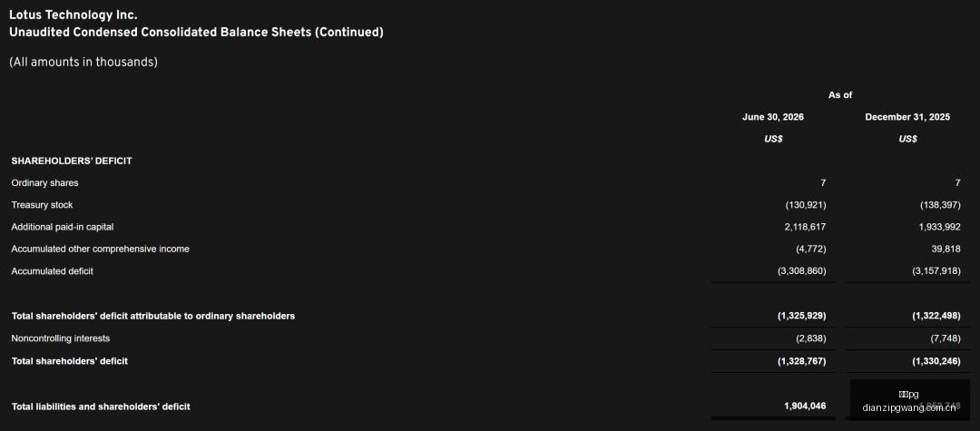
Task: Click the 1,904,046 total liabilities value
Action: (805, 406)
